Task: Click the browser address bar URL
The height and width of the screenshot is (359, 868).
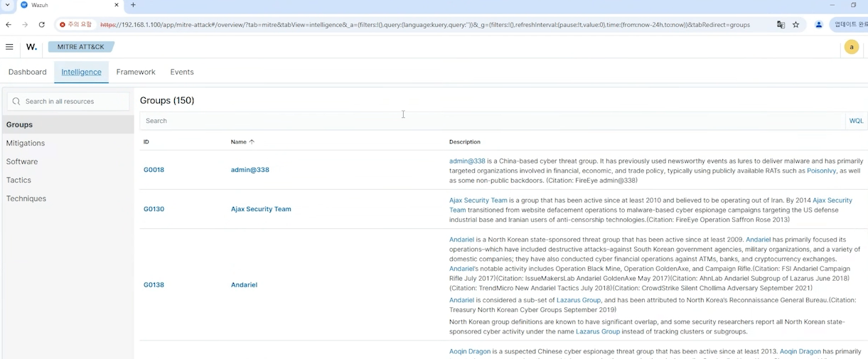Action: click(425, 24)
